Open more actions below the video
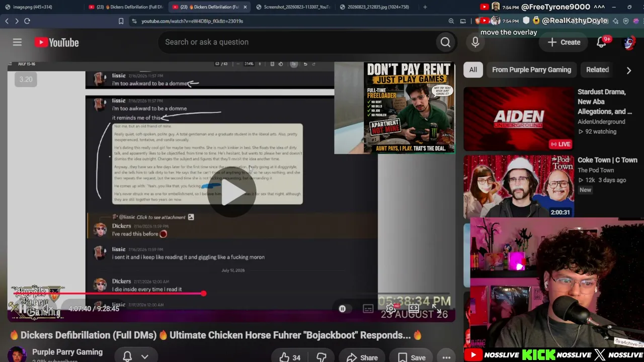 click(446, 357)
